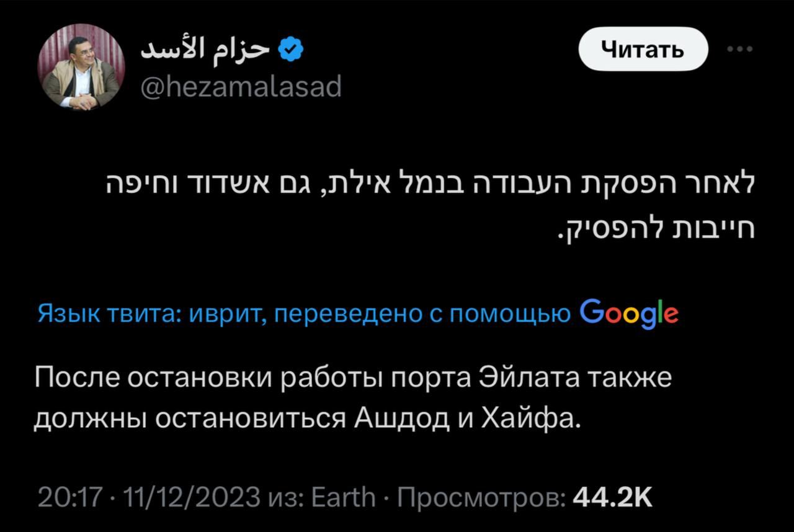794x532 pixels.
Task: Select the Earth location link
Action: [344, 497]
